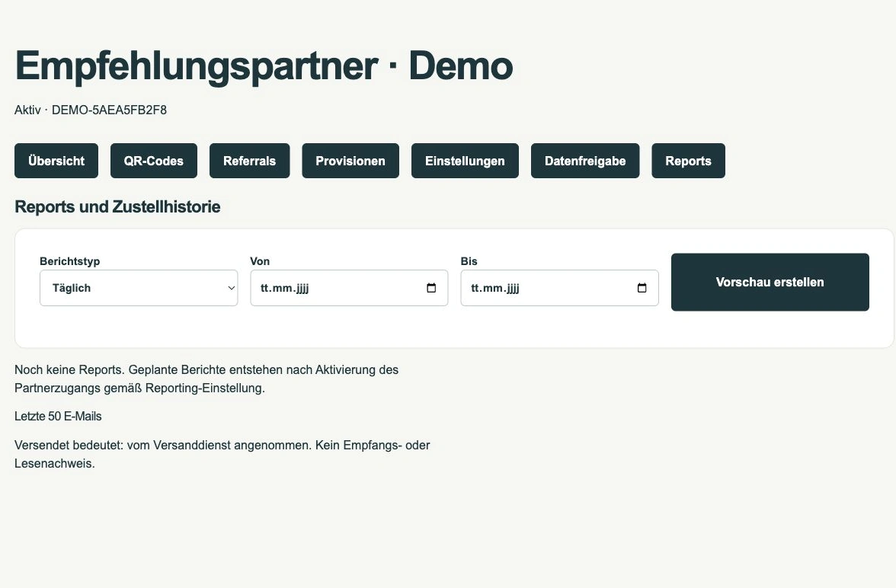Select the Provisionen tab
896x588 pixels.
pos(350,161)
